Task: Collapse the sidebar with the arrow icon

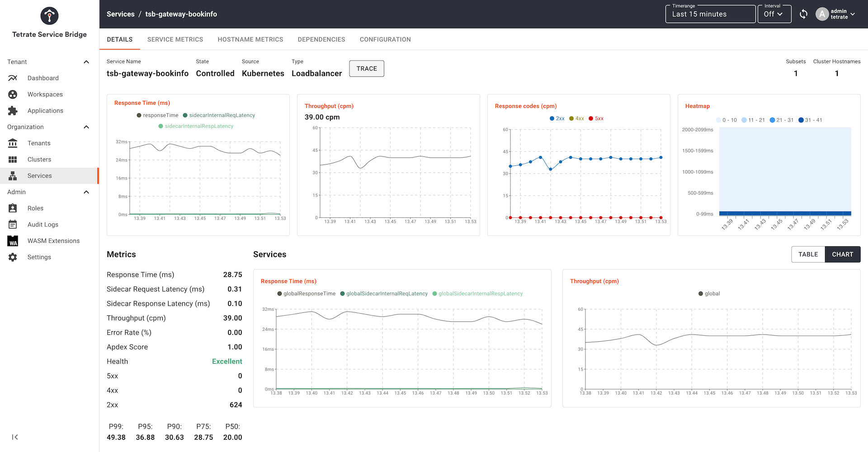Action: click(15, 437)
